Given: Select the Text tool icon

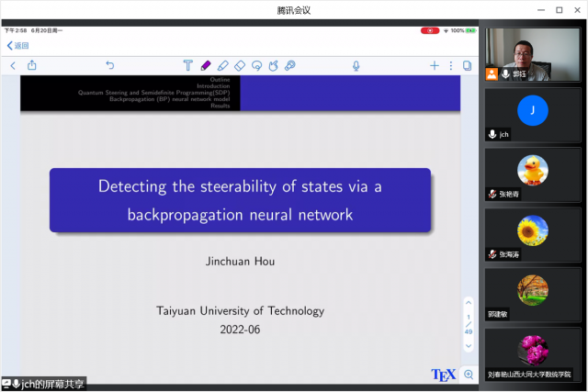Looking at the screenshot, I should [187, 65].
